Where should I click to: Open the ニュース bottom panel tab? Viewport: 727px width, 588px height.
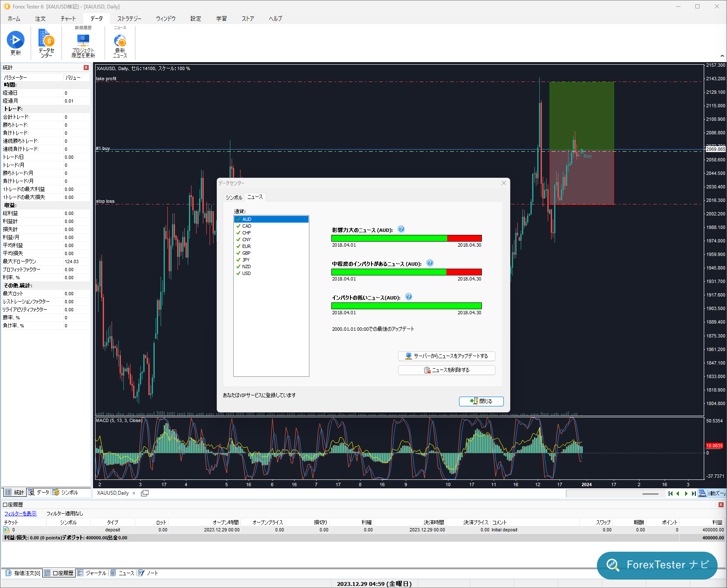click(x=123, y=573)
